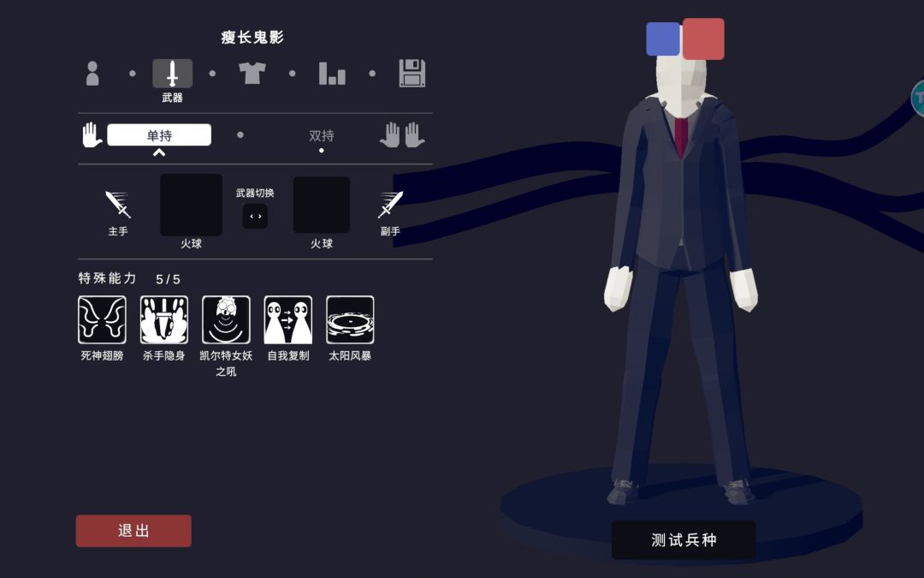Select the 凯尔特女妖之吼 ability icon
The width and height of the screenshot is (924, 578).
tap(226, 319)
